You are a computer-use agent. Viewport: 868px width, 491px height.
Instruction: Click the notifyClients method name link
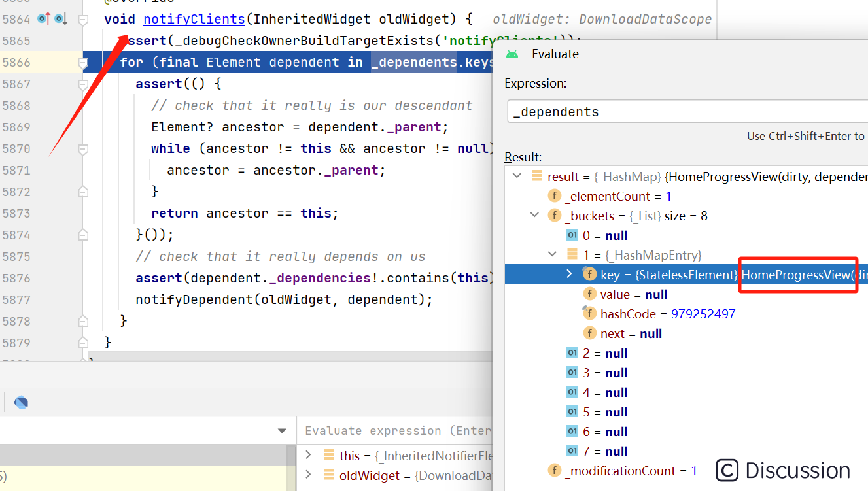click(x=194, y=20)
